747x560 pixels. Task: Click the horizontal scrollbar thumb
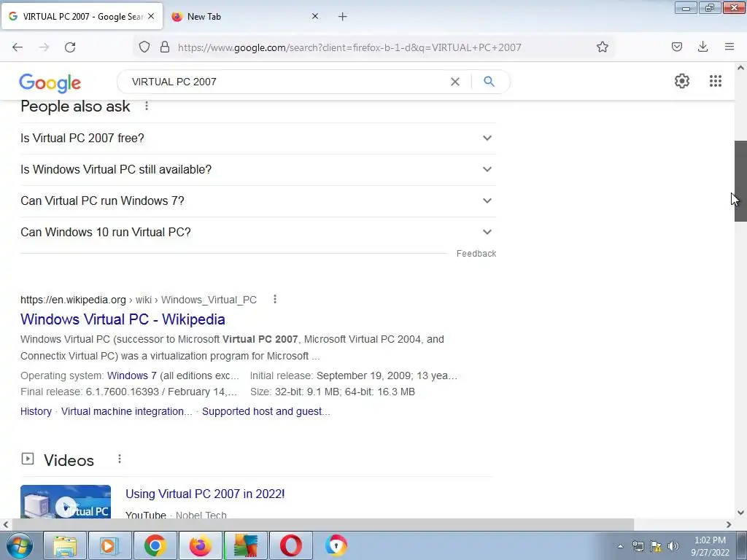pos(322,524)
